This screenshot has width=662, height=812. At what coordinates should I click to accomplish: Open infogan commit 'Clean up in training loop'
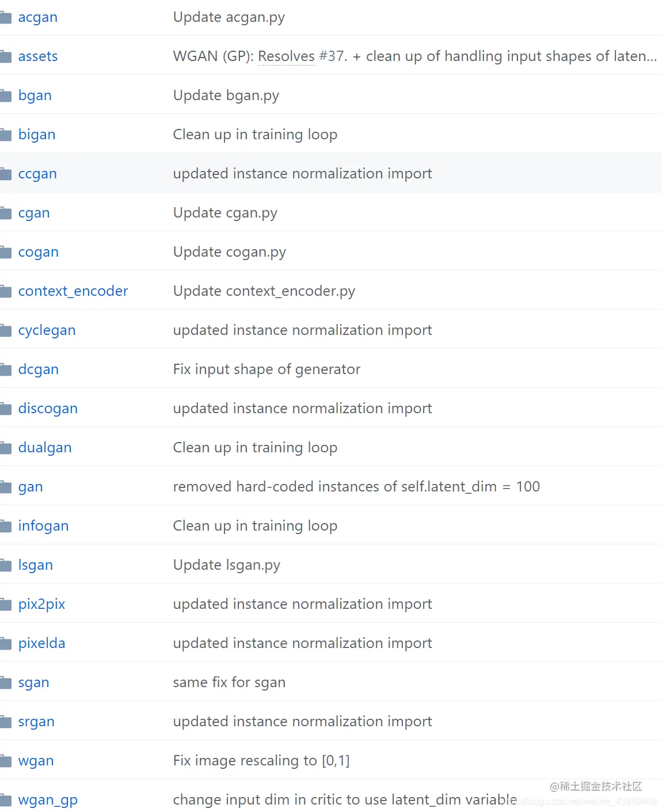255,527
